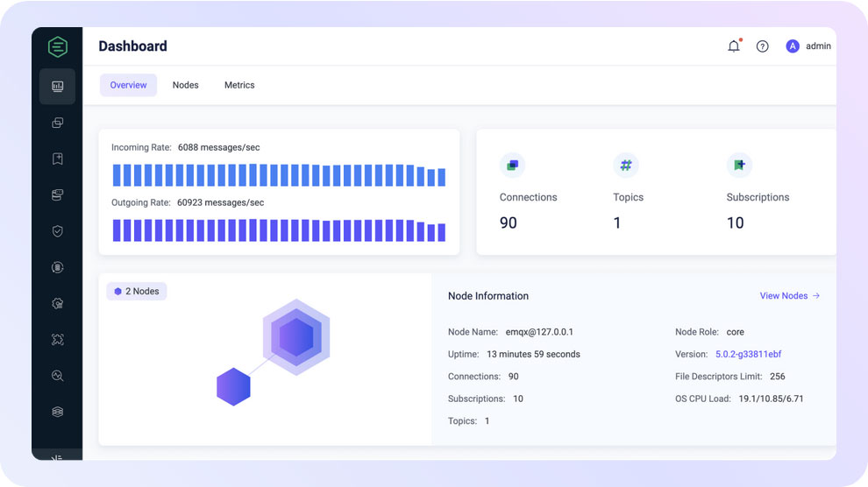Open the database stack icon in the sidebar
The width and height of the screenshot is (868, 487).
57,195
